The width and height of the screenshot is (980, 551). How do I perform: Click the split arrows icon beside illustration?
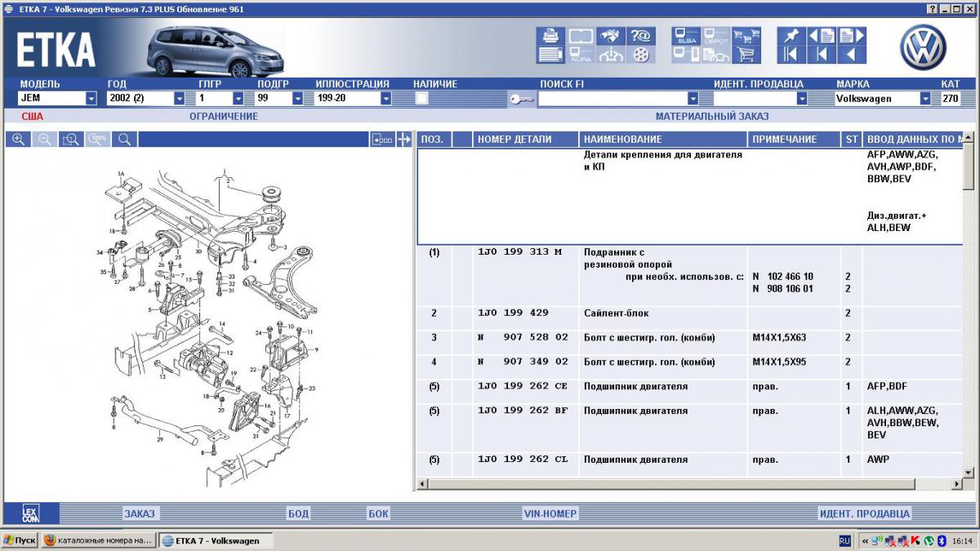click(403, 140)
